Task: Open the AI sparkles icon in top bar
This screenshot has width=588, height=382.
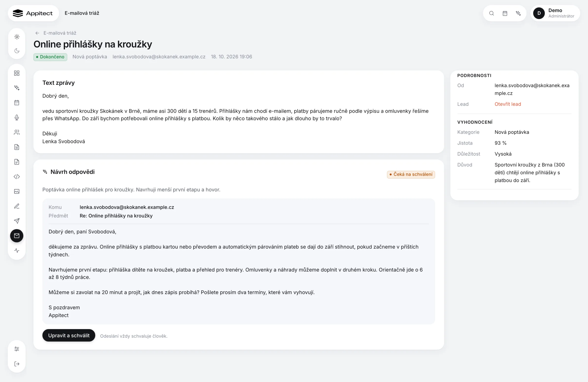Action: tap(518, 13)
